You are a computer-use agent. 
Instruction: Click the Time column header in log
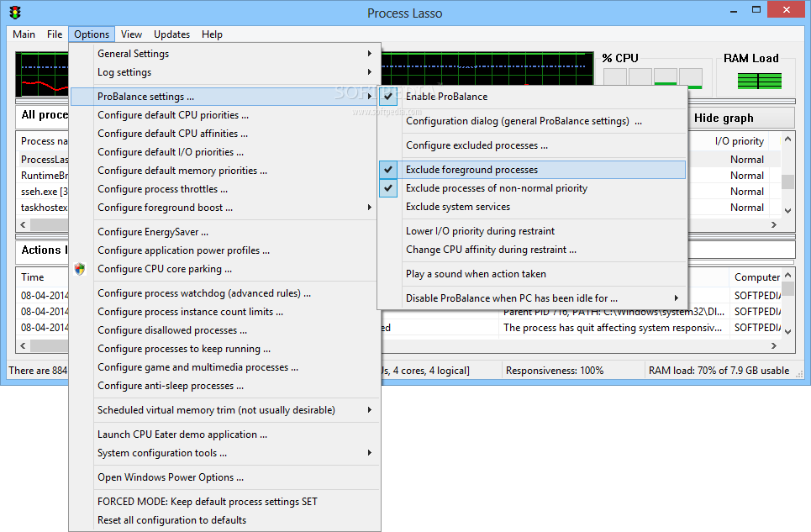point(42,277)
